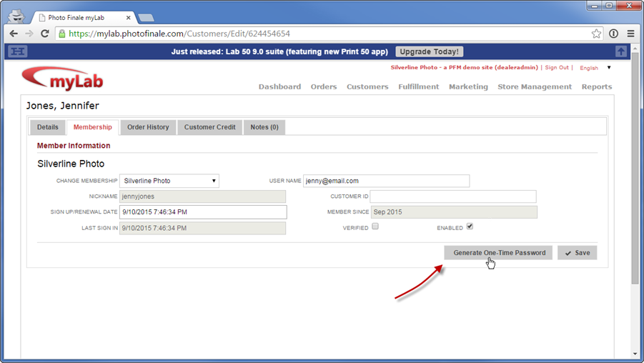Open the Marketing menu
The image size is (644, 363).
point(468,86)
